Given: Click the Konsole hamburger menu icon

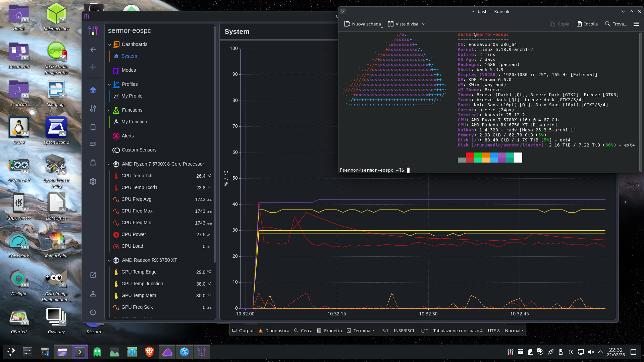Looking at the screenshot, I should pyautogui.click(x=636, y=24).
